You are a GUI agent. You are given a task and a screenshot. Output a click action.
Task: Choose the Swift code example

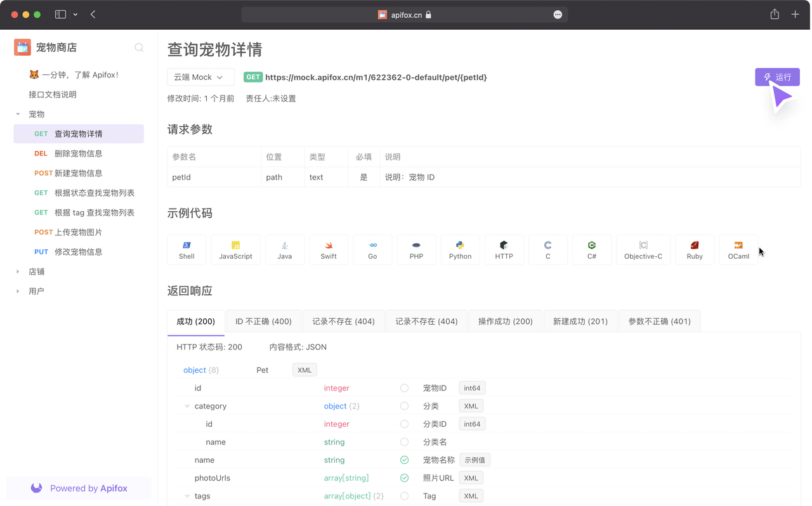[x=329, y=250]
